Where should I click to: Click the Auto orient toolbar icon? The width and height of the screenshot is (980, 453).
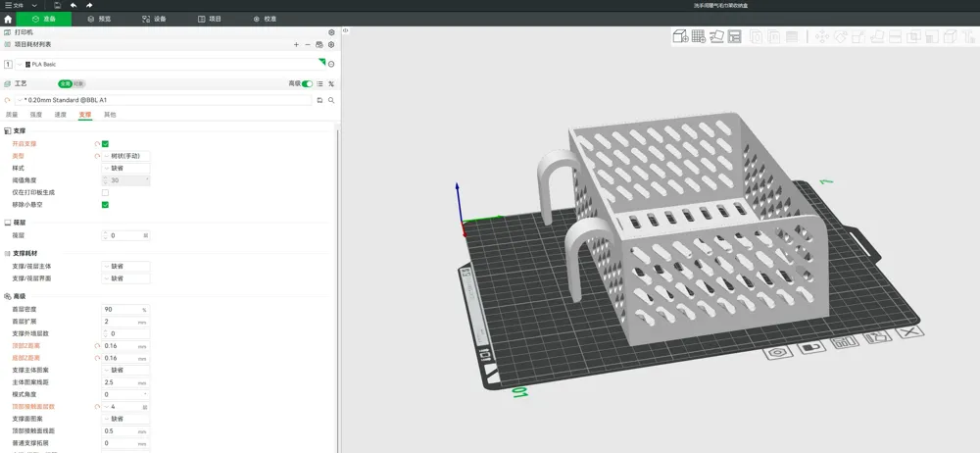(x=716, y=37)
